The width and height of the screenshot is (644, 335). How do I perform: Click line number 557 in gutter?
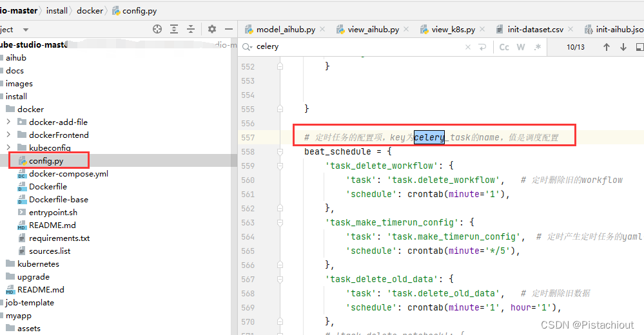[x=248, y=137]
